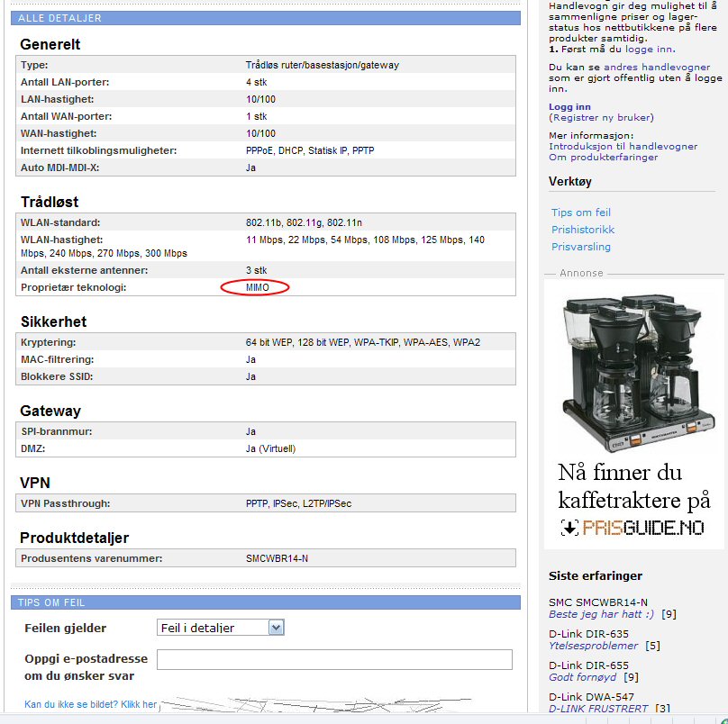Click the Kryptering value with WEP and WPA

[x=363, y=342]
